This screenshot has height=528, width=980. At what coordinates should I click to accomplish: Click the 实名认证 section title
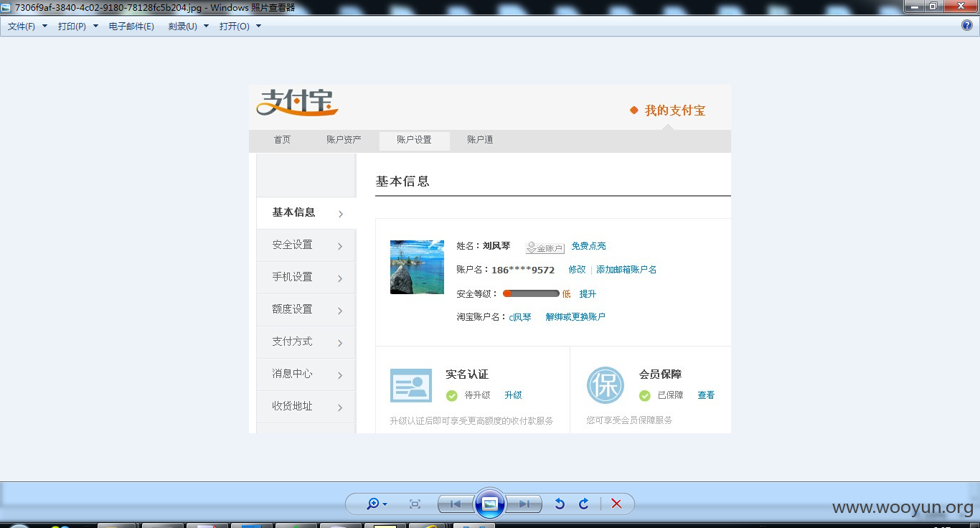467,374
